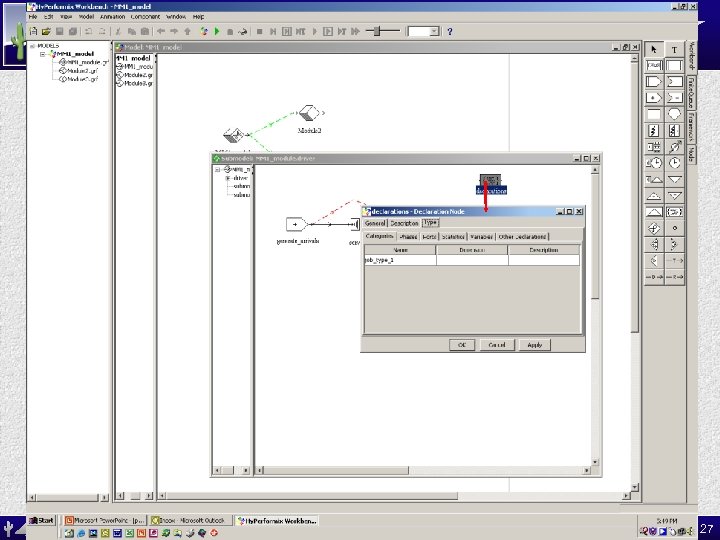Switch to Microsoft PowerPoint in taskbar
Screen dimensions: 720x540
[x=106, y=520]
